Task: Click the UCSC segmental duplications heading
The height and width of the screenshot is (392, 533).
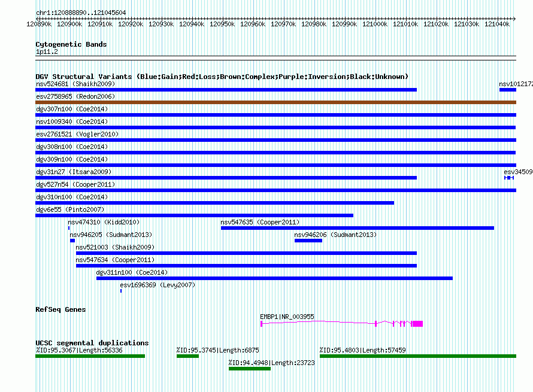Action: tap(92, 343)
